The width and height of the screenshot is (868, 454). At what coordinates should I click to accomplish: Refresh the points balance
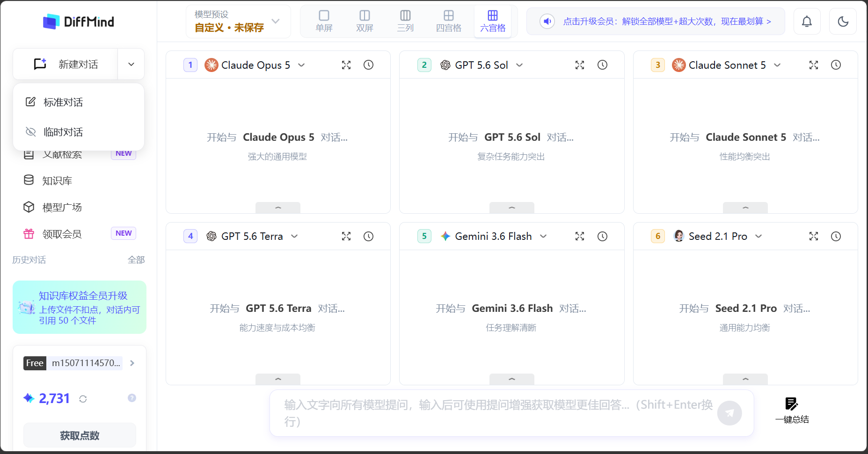[x=83, y=399]
